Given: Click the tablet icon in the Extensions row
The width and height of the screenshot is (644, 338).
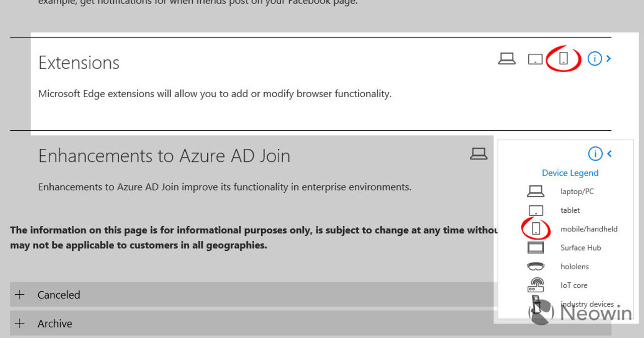Looking at the screenshot, I should coord(535,59).
